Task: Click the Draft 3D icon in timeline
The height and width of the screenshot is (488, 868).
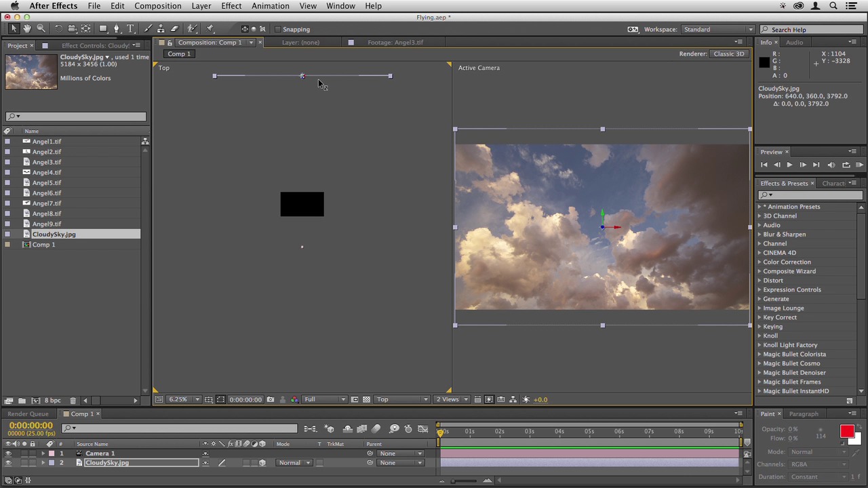Action: [x=329, y=428]
